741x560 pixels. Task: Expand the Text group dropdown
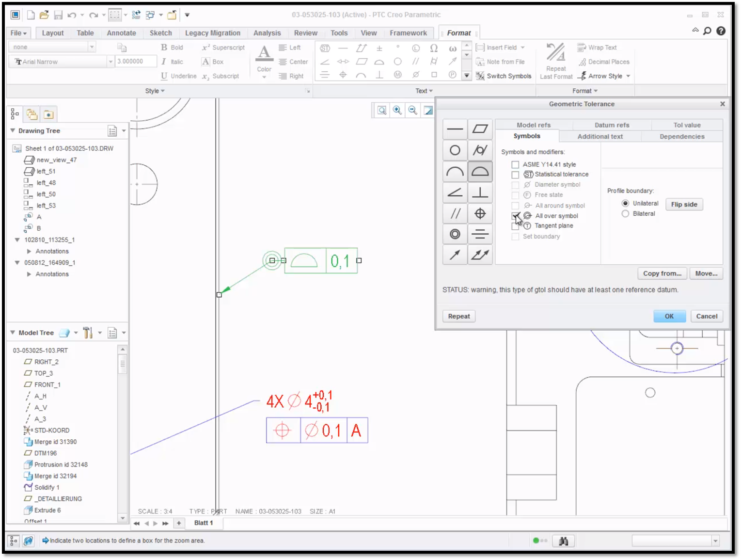(424, 91)
